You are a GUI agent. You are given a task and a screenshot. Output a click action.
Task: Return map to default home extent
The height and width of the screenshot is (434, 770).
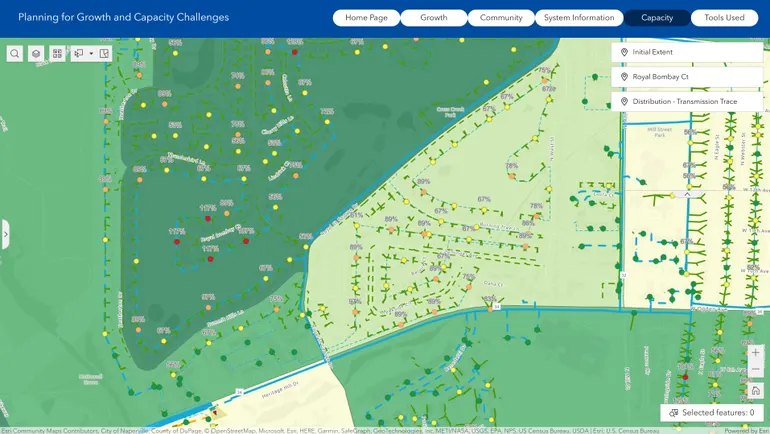[755, 391]
